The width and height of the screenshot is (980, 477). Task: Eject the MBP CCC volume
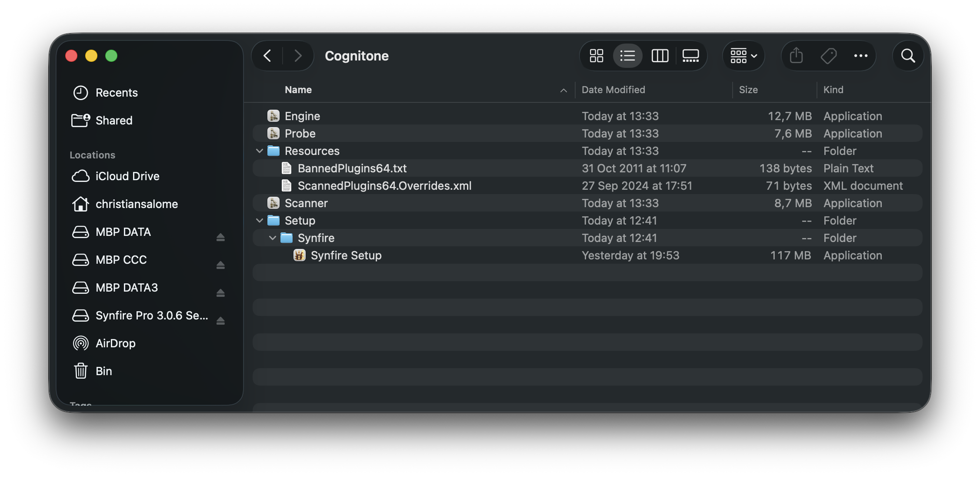point(220,265)
